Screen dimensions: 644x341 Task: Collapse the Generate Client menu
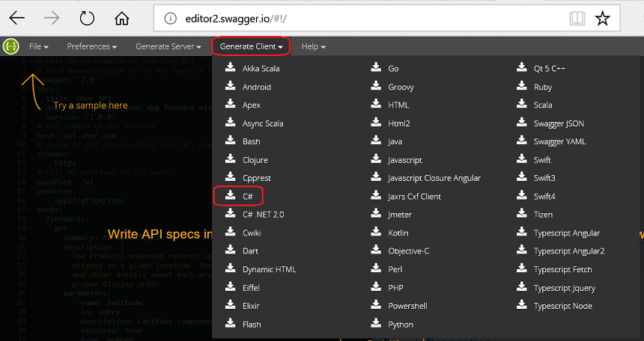251,46
